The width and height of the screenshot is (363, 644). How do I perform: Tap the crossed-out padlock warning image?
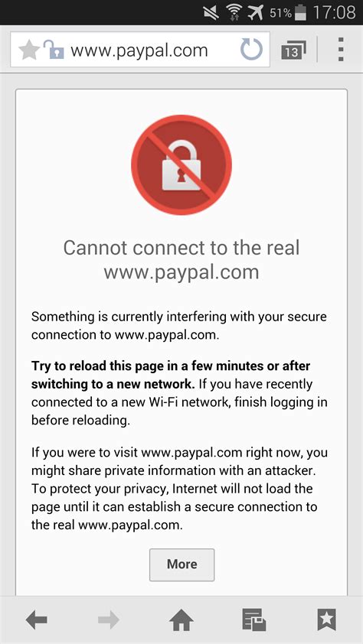point(181,164)
